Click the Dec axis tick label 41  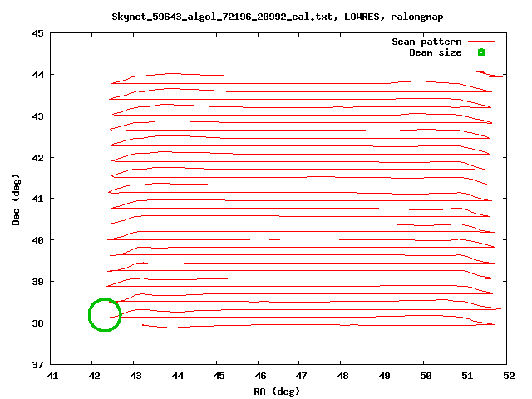pyautogui.click(x=38, y=199)
